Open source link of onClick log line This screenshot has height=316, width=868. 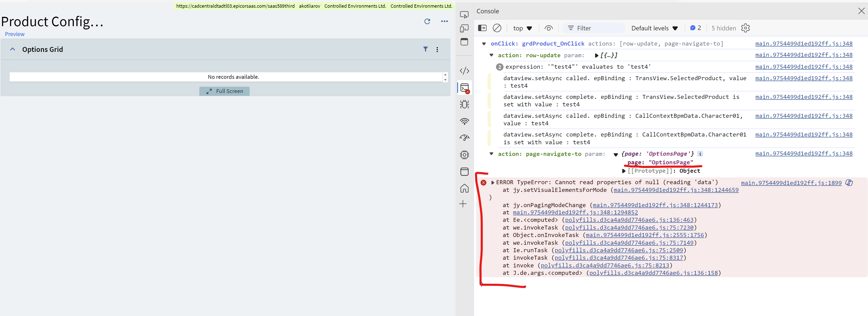tap(804, 44)
